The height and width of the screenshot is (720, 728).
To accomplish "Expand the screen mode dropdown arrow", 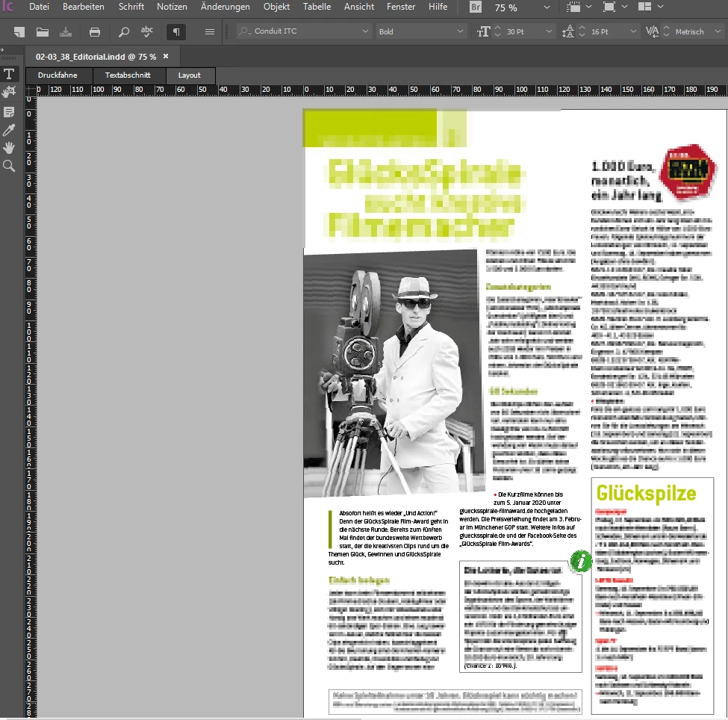I will point(624,7).
